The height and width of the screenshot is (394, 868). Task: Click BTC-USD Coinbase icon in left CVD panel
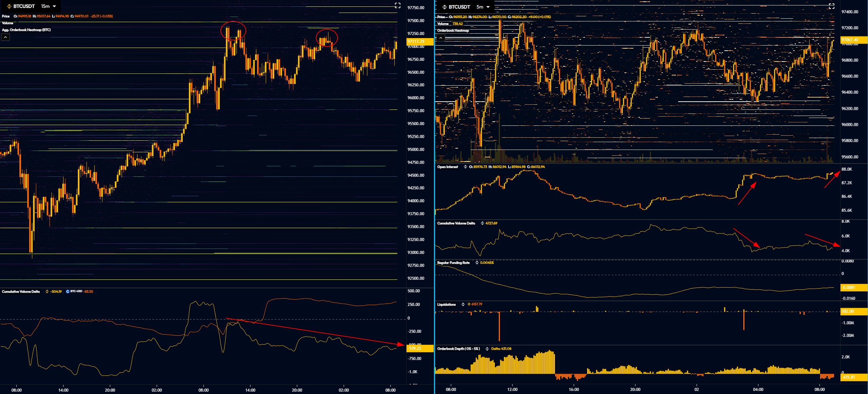pos(68,292)
